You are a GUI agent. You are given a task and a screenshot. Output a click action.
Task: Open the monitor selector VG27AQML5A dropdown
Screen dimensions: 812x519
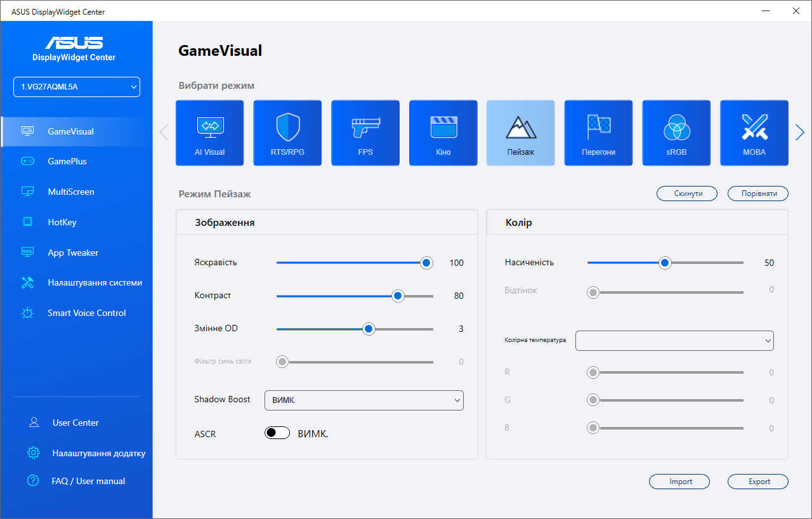77,87
